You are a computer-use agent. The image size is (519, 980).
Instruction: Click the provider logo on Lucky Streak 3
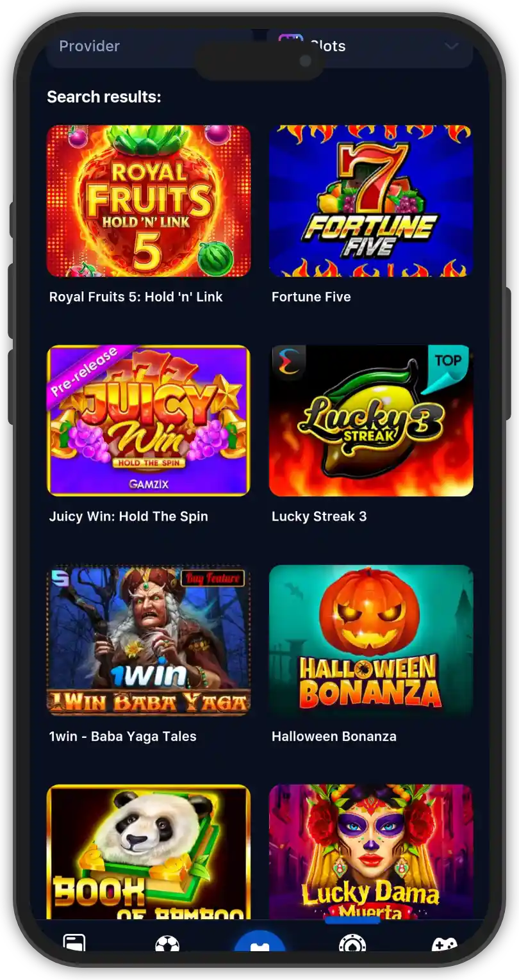tap(289, 363)
